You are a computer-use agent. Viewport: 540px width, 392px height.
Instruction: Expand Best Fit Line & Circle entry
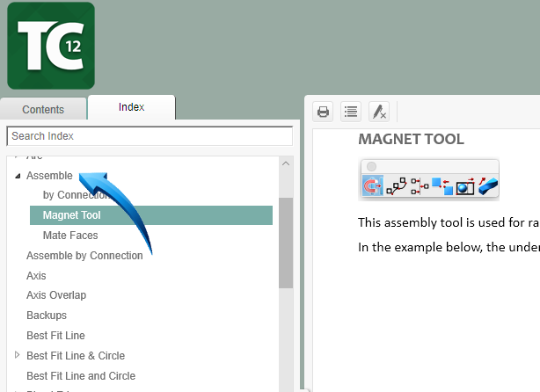click(17, 355)
